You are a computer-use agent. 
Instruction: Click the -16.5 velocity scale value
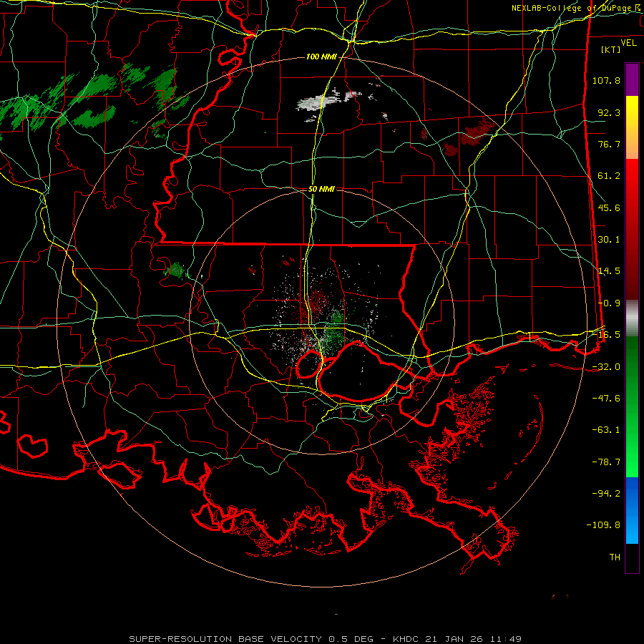click(606, 335)
